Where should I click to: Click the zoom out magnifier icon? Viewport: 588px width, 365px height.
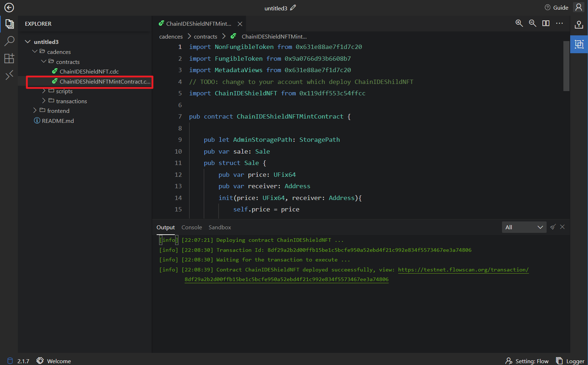pos(532,23)
